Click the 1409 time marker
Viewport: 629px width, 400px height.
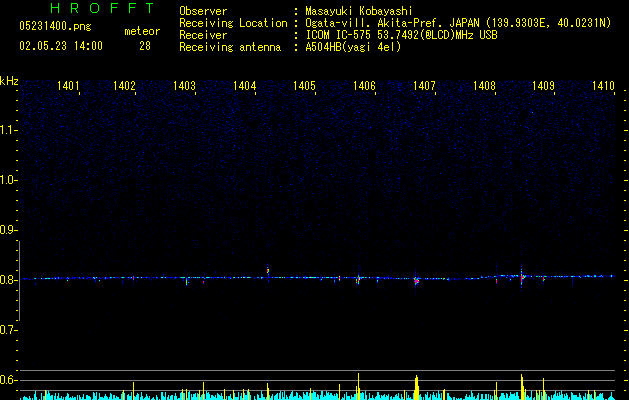544,86
